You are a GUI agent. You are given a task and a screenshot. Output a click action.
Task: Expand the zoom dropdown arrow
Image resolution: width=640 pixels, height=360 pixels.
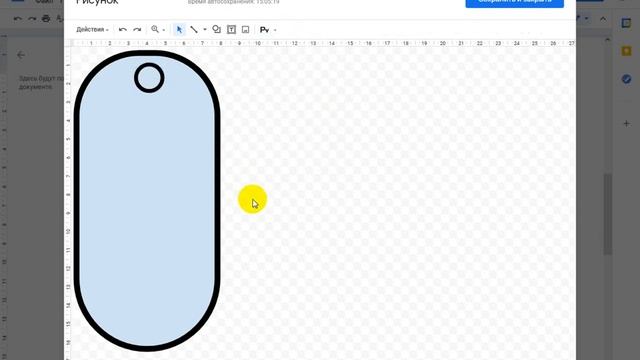point(164,30)
